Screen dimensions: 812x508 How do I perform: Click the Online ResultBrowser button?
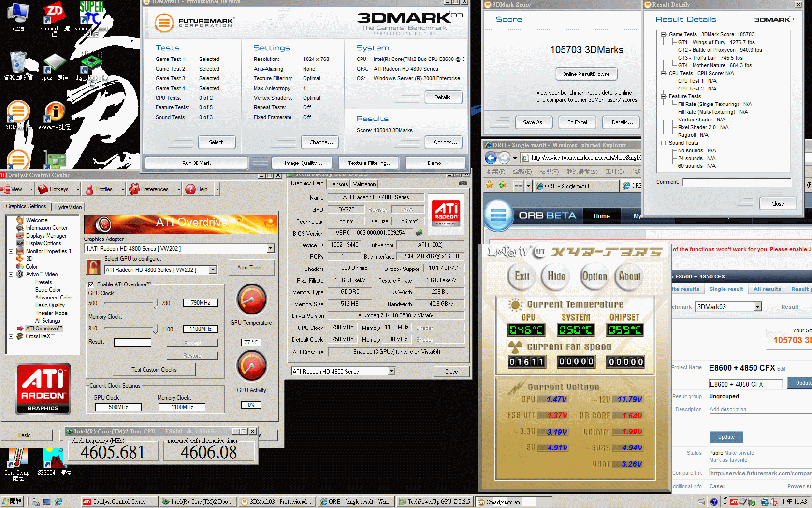coord(587,74)
